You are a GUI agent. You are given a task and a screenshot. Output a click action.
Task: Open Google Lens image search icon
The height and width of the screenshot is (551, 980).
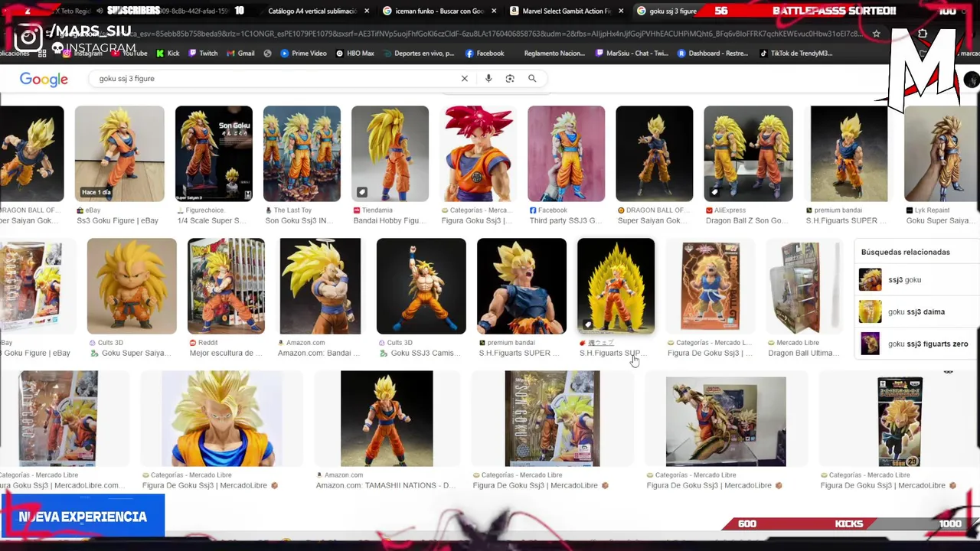(x=510, y=79)
